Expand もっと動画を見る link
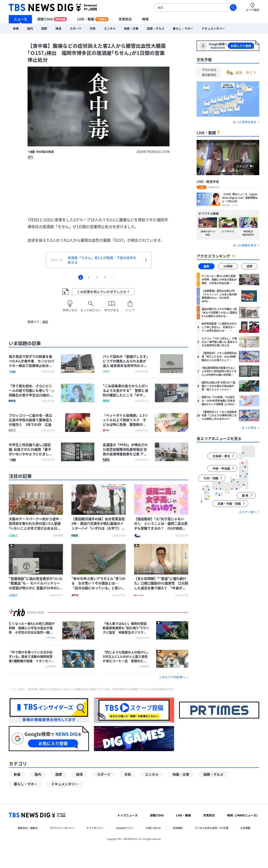Image resolution: width=268 pixels, height=868 pixels. click(x=246, y=245)
